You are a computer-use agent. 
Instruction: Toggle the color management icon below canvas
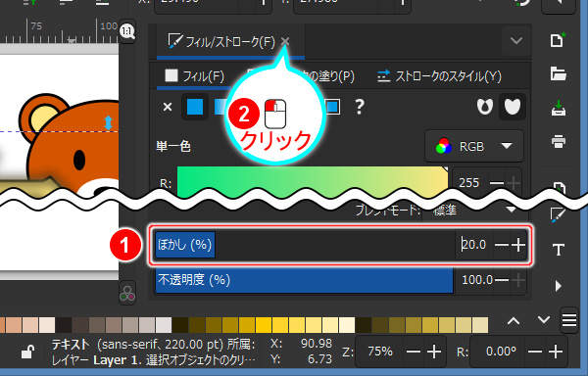[x=127, y=294]
